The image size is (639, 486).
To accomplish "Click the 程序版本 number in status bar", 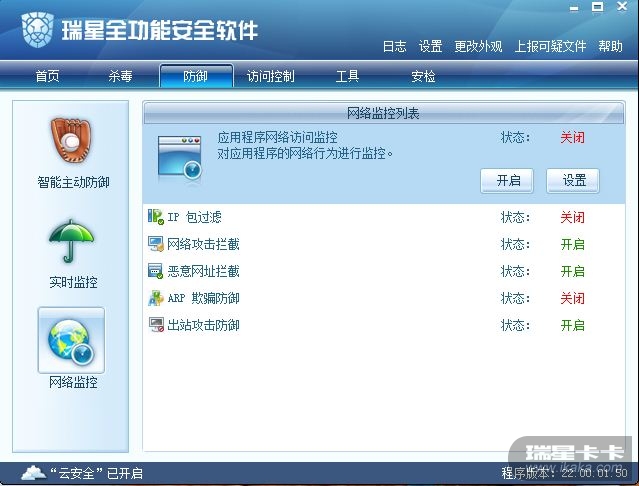I will [x=594, y=473].
